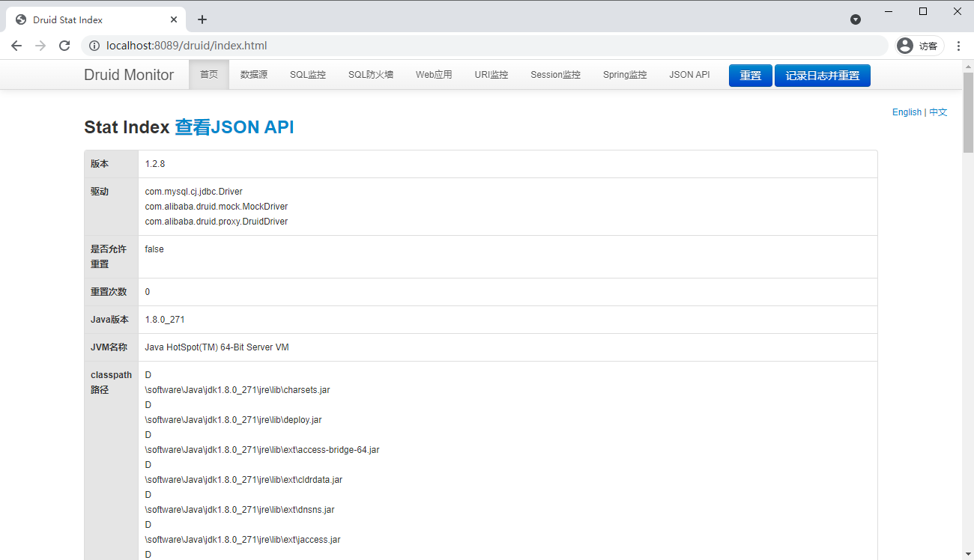Click the charsets.jar classpath entry
Screen dimensions: 974x560
(x=238, y=390)
